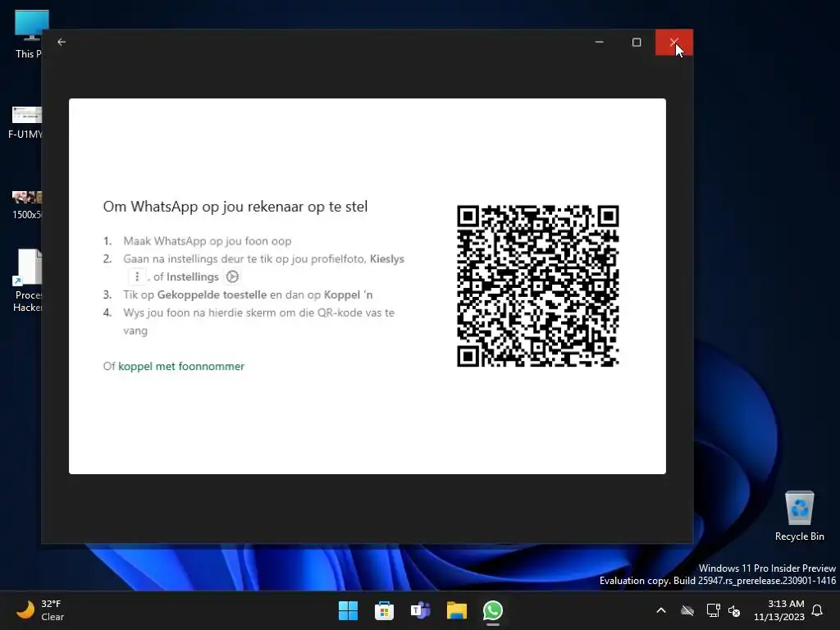
Task: Click heading 'Om WhatsApp op jou rekenaar op te stel'
Action: [x=235, y=206]
